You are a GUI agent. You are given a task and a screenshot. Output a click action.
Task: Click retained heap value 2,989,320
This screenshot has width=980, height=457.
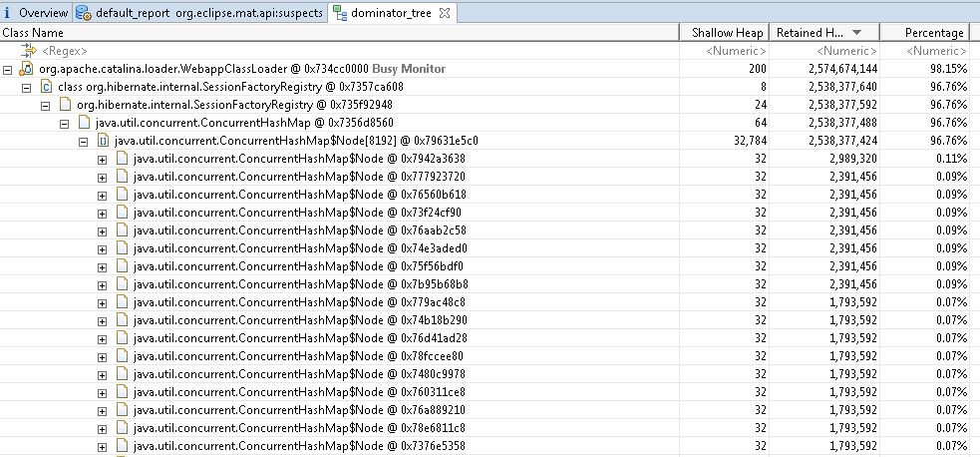853,160
